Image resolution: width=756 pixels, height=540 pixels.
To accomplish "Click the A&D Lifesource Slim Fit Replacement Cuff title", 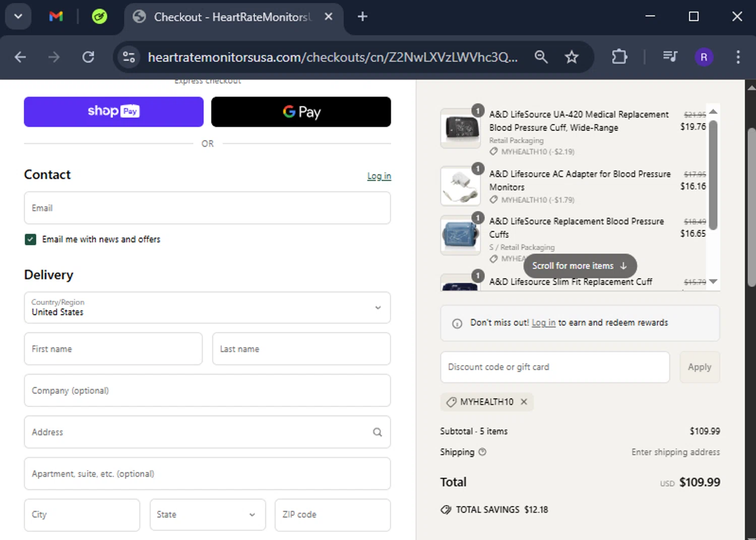I will click(571, 282).
